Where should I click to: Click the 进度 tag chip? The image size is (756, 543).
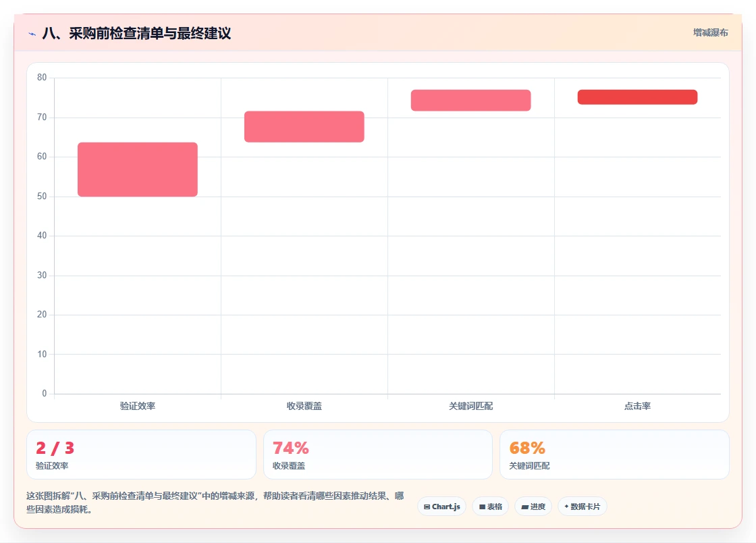click(x=533, y=507)
